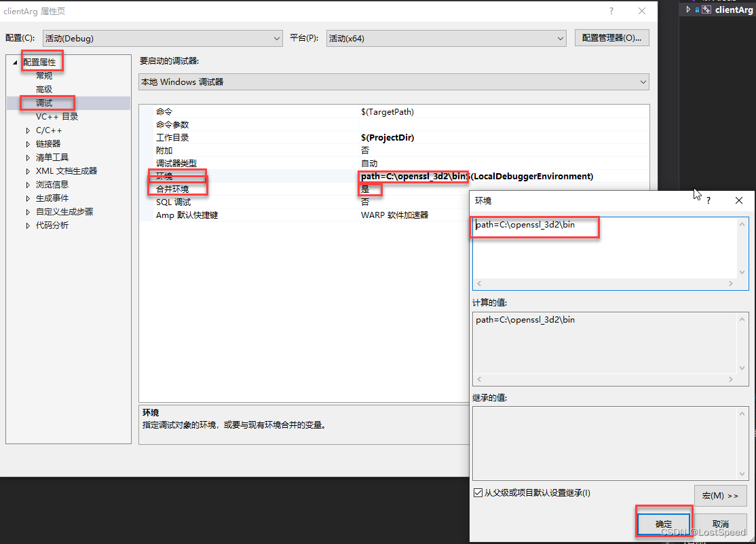Viewport: 756px width, 544px height.
Task: Click the 取消 button in 环境 dialog
Action: pyautogui.click(x=720, y=524)
